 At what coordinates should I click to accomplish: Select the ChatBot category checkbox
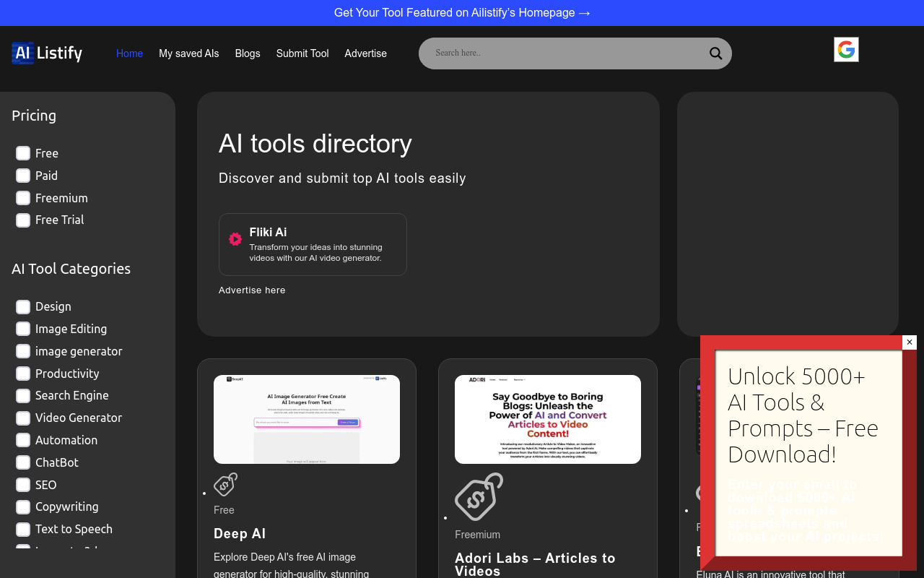23,462
